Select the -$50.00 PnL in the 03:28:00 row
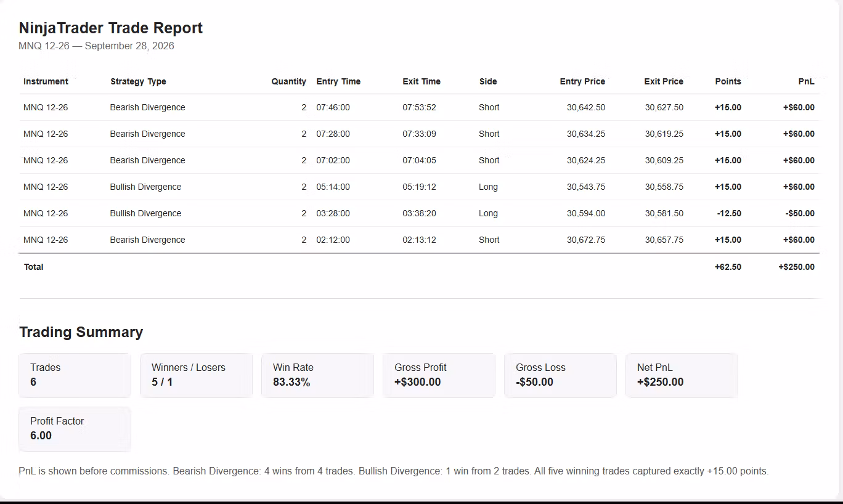 tap(800, 213)
